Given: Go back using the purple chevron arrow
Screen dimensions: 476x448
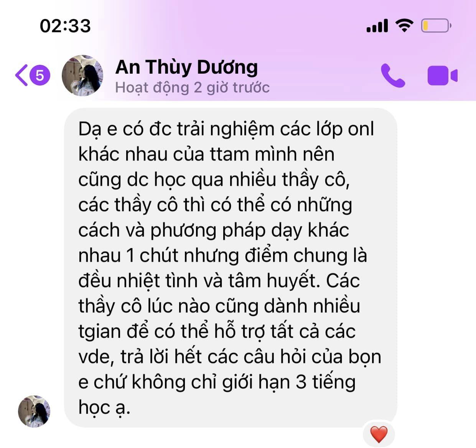Looking at the screenshot, I should click(22, 75).
